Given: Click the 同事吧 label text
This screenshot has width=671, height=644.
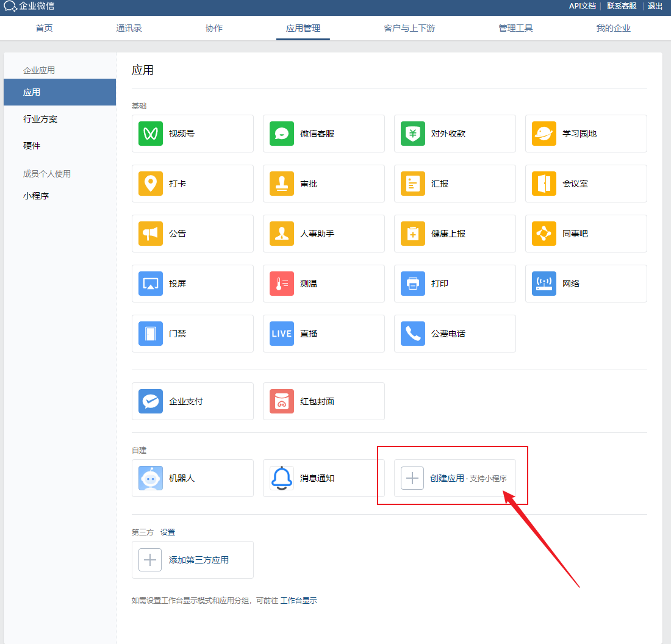Looking at the screenshot, I should pyautogui.click(x=575, y=234).
